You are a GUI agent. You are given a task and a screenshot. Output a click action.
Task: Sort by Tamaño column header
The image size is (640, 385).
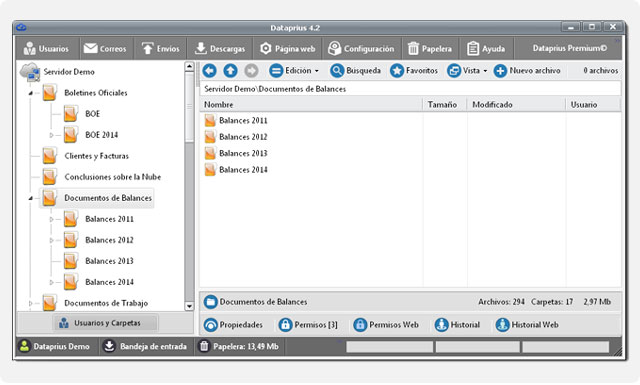444,105
